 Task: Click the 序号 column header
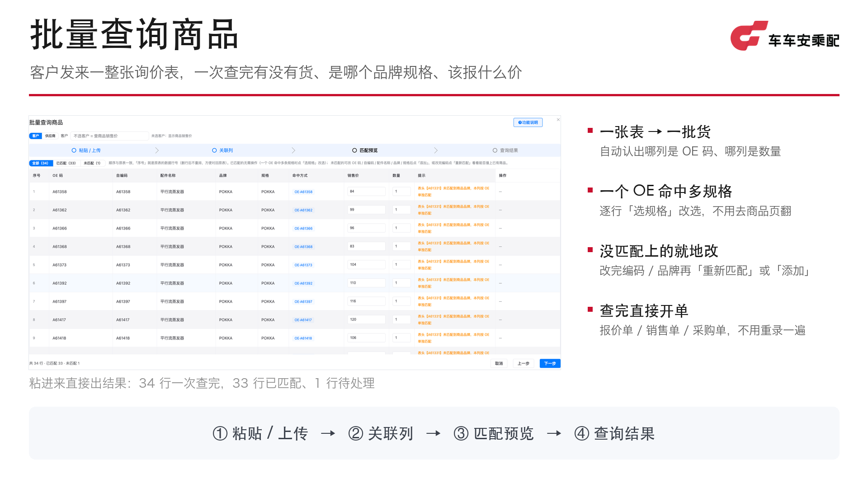pyautogui.click(x=37, y=176)
